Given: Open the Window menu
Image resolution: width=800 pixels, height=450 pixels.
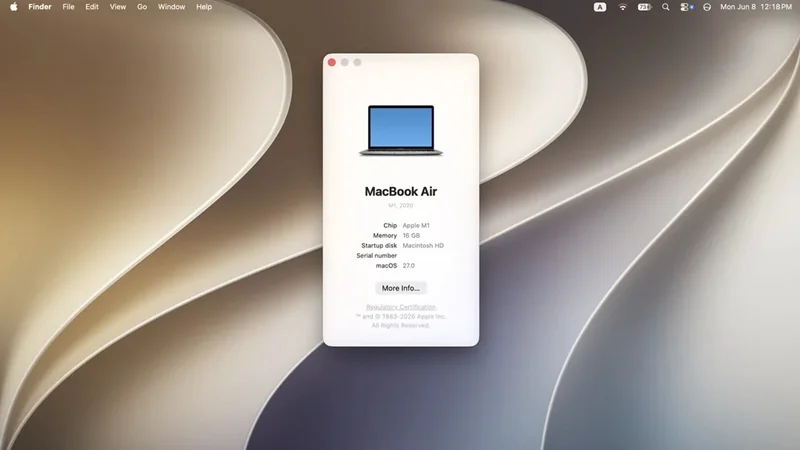Looking at the screenshot, I should point(171,7).
